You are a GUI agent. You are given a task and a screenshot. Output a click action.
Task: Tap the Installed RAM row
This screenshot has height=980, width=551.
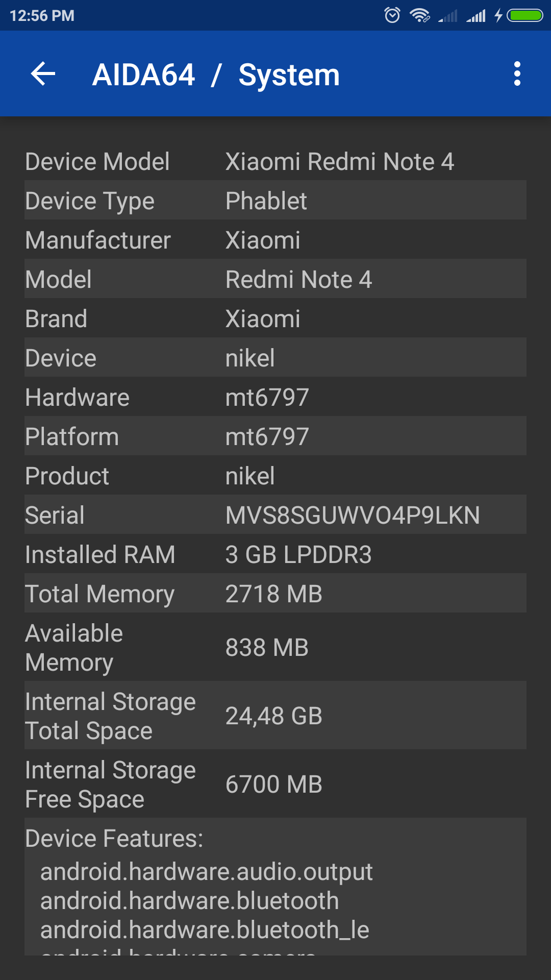click(x=275, y=554)
